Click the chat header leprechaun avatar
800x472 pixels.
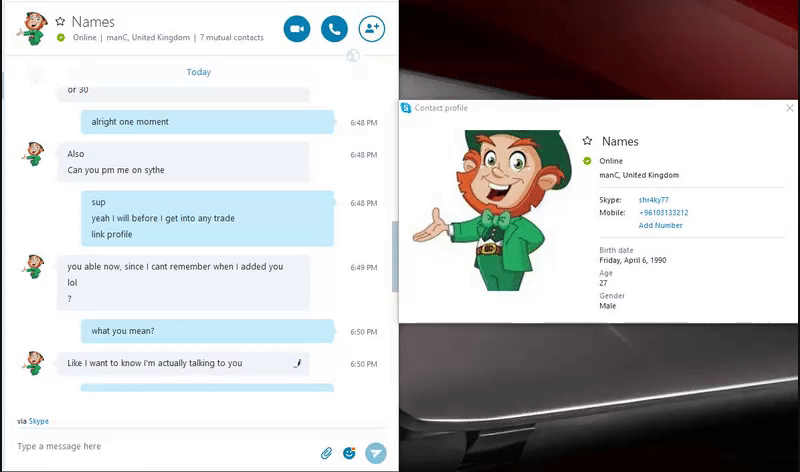coord(32,29)
